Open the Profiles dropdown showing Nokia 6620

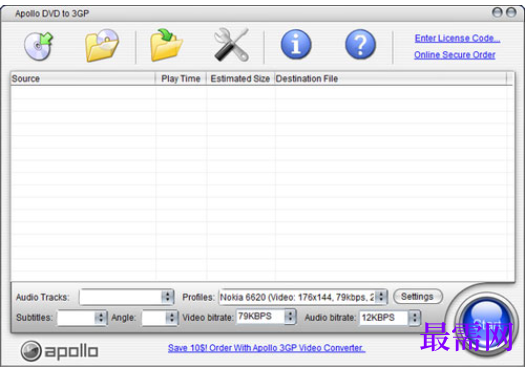click(303, 297)
